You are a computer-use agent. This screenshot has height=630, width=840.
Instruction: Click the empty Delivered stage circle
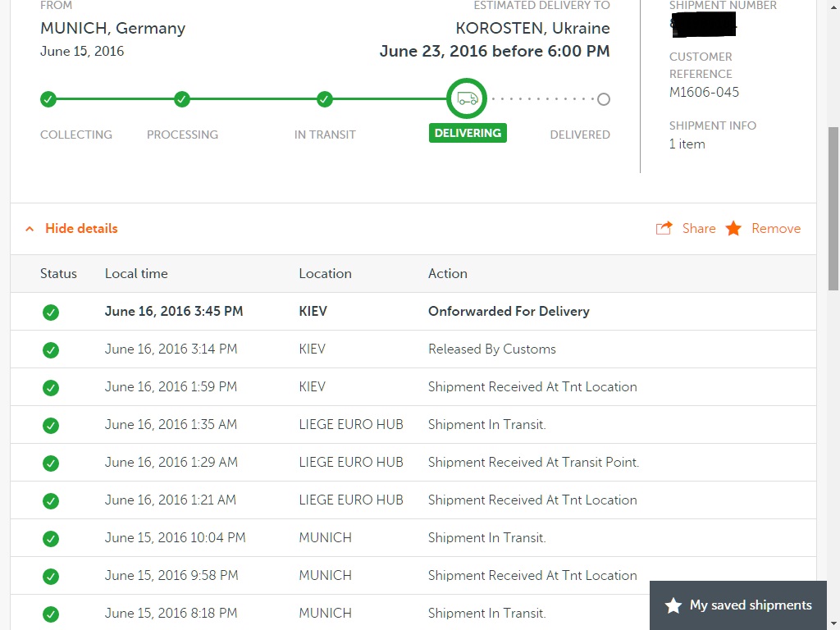pos(604,99)
